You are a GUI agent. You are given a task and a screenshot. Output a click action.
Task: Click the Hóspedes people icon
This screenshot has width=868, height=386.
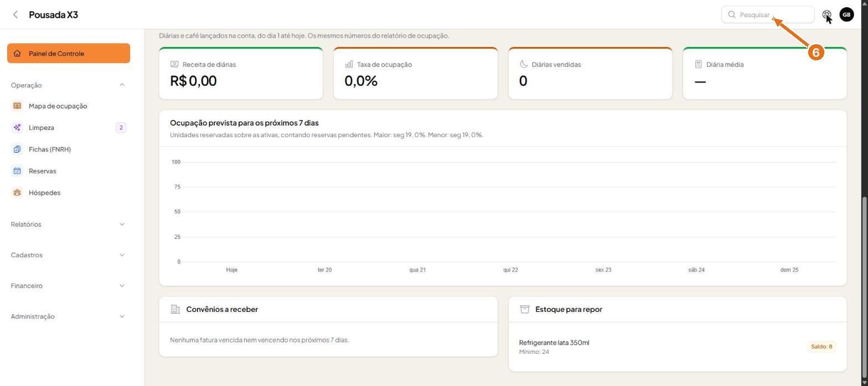[17, 193]
